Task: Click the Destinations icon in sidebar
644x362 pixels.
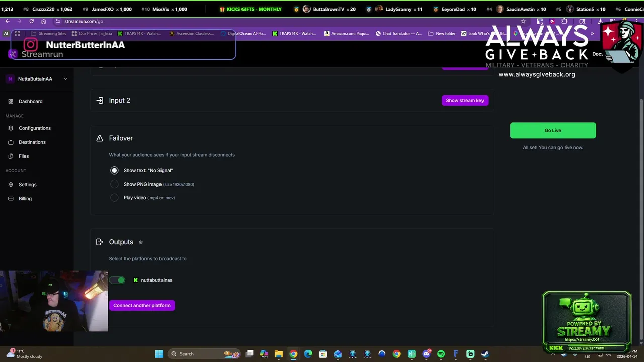Action: click(x=11, y=142)
